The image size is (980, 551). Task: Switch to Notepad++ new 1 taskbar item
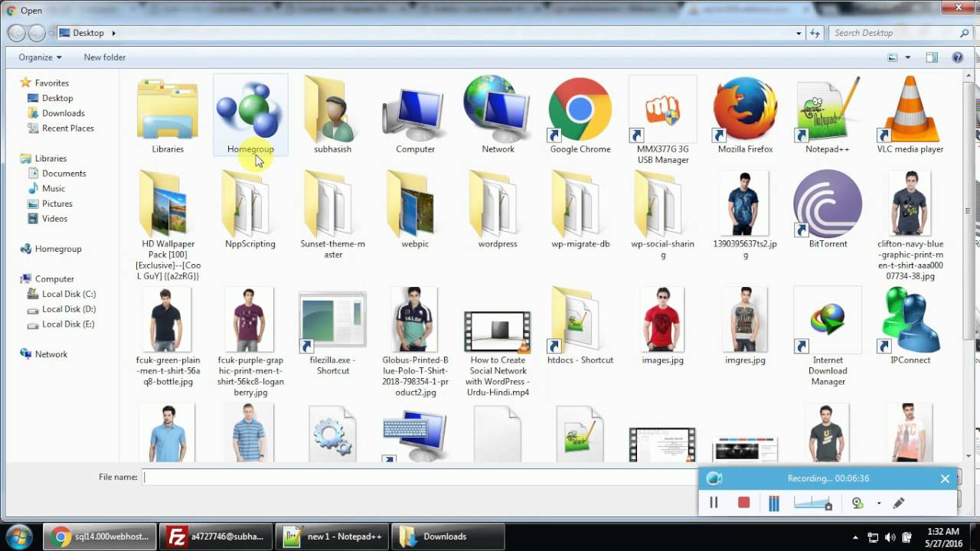pos(332,536)
